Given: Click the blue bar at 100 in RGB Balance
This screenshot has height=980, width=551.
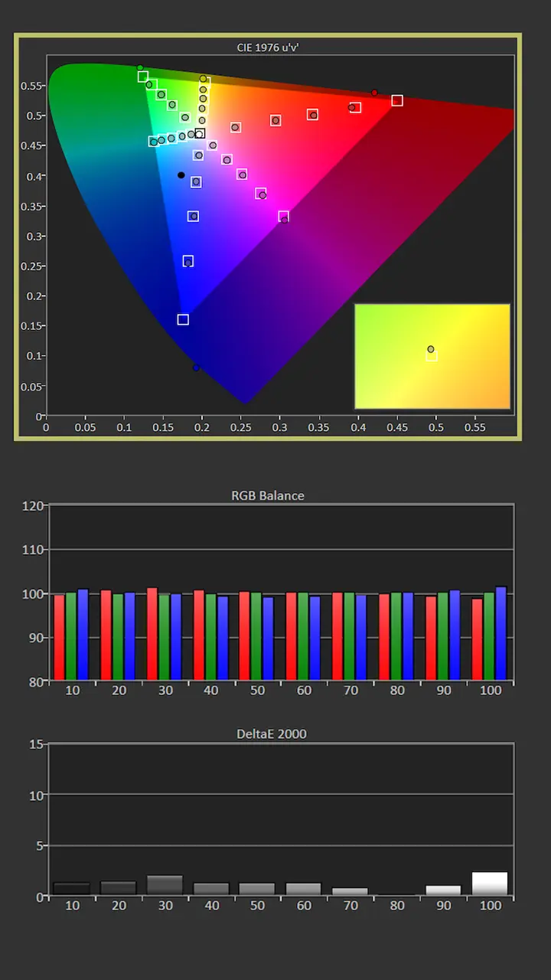Looking at the screenshot, I should pyautogui.click(x=501, y=633).
